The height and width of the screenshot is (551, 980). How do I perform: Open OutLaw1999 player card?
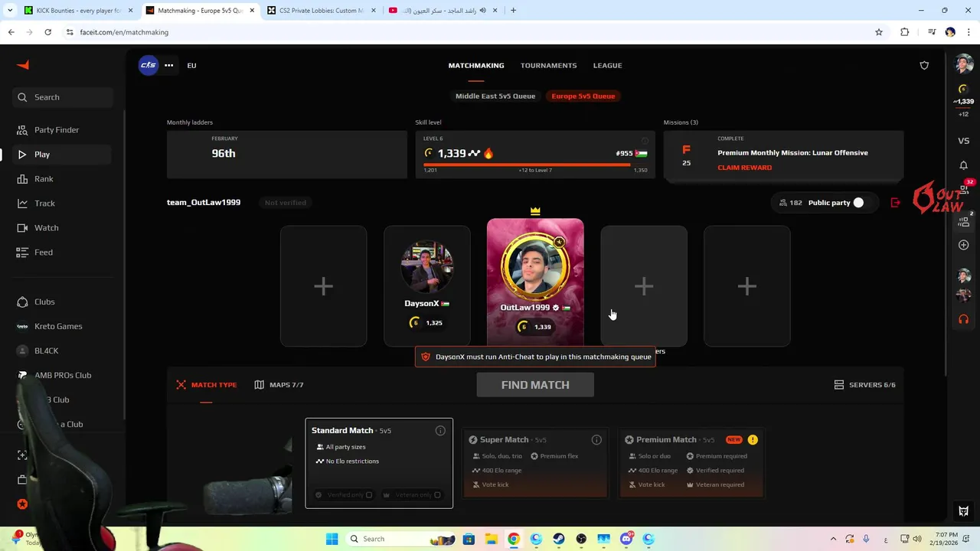[x=535, y=282]
